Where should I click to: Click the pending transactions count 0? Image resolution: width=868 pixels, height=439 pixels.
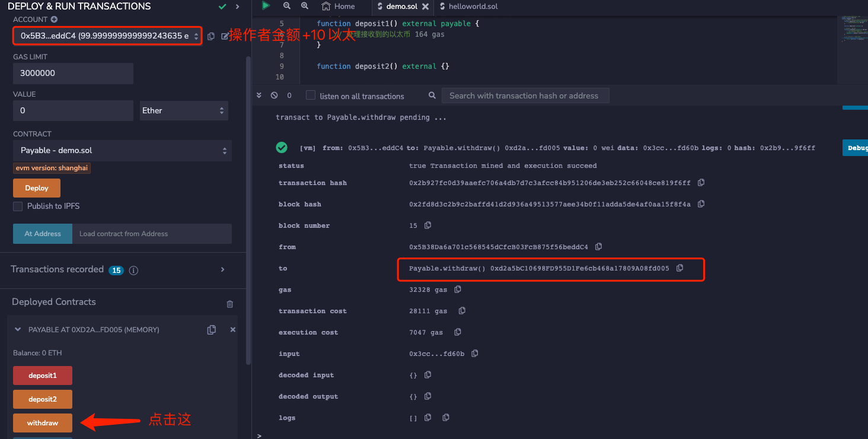pos(289,96)
